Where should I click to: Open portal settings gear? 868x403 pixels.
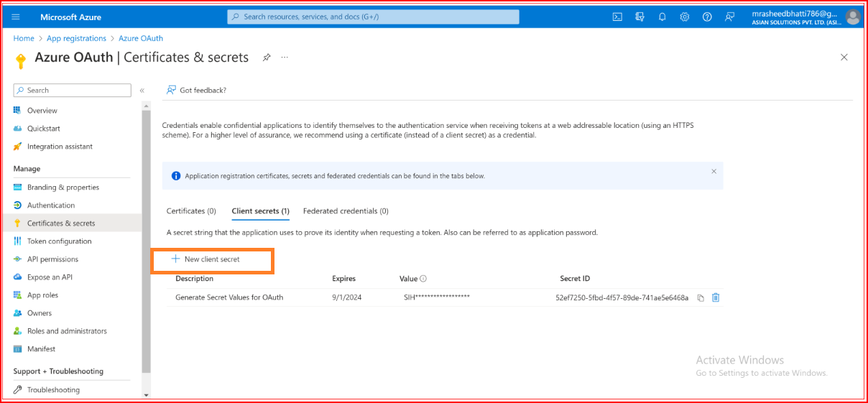685,17
